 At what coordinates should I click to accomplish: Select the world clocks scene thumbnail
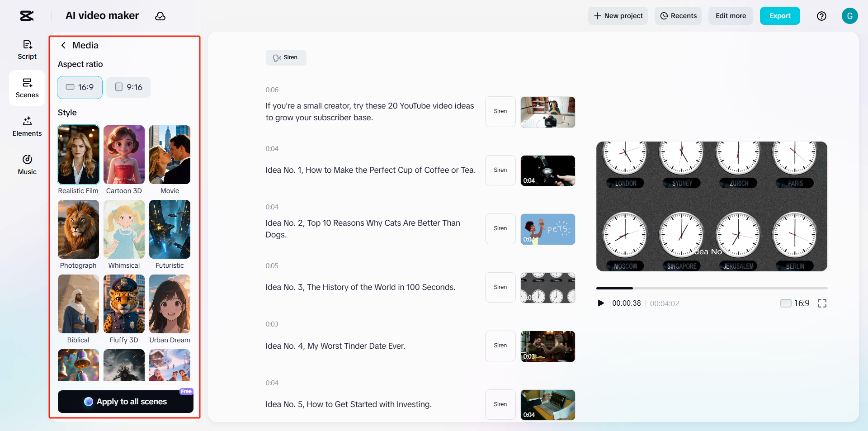click(x=548, y=288)
